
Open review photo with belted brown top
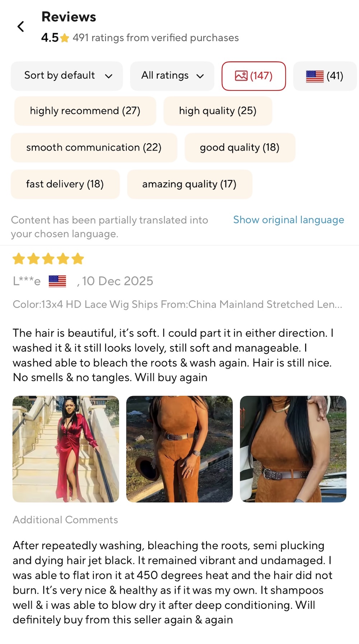coord(293,449)
